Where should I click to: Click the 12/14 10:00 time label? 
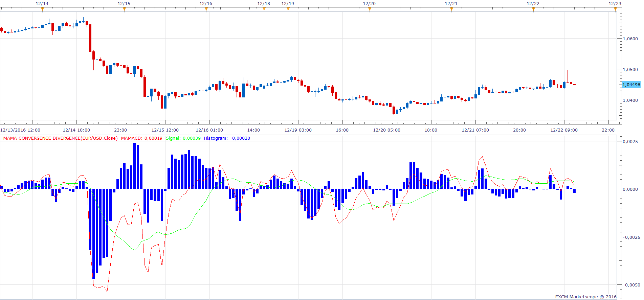pyautogui.click(x=76, y=130)
